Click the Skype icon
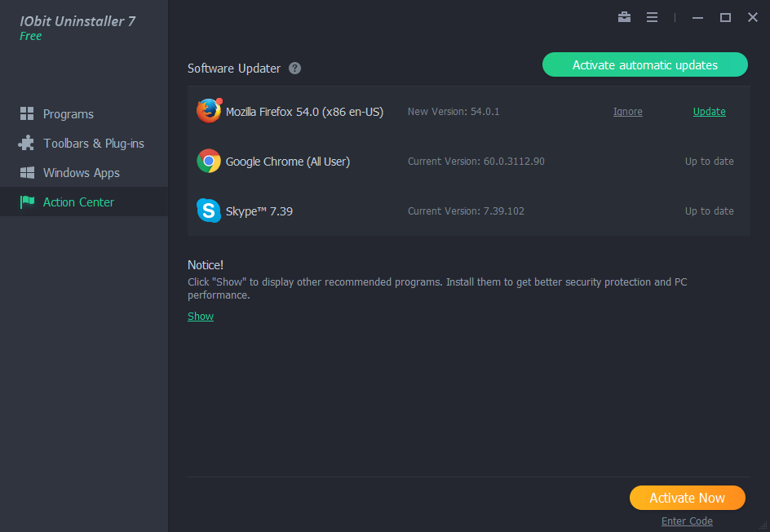Screen dimensions: 770x532 (209, 211)
